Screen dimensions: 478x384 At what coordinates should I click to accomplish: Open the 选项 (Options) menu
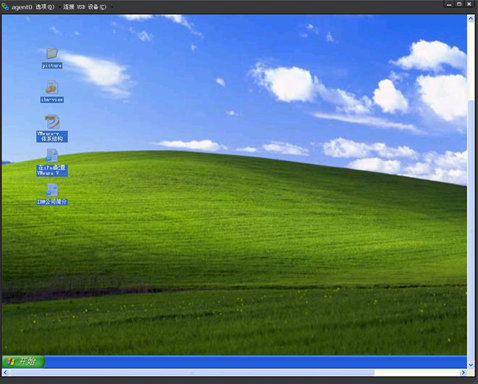[x=45, y=7]
